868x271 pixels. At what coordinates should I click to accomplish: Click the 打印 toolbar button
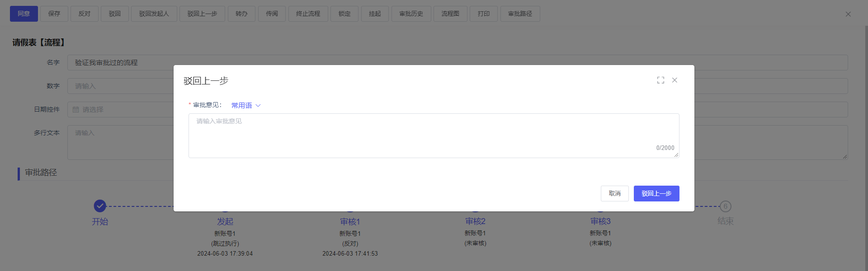(x=483, y=14)
